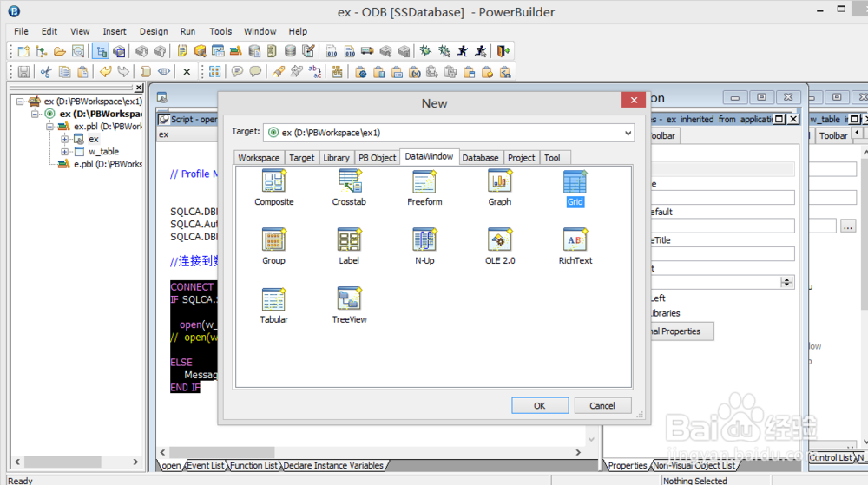
Task: Open Event List tab in script window
Action: (x=206, y=466)
